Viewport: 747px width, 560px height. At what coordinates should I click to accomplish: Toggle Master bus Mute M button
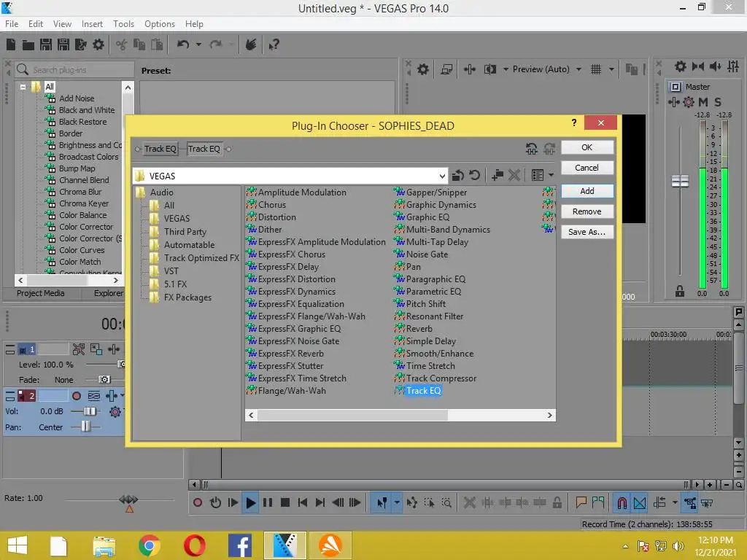pos(703,102)
